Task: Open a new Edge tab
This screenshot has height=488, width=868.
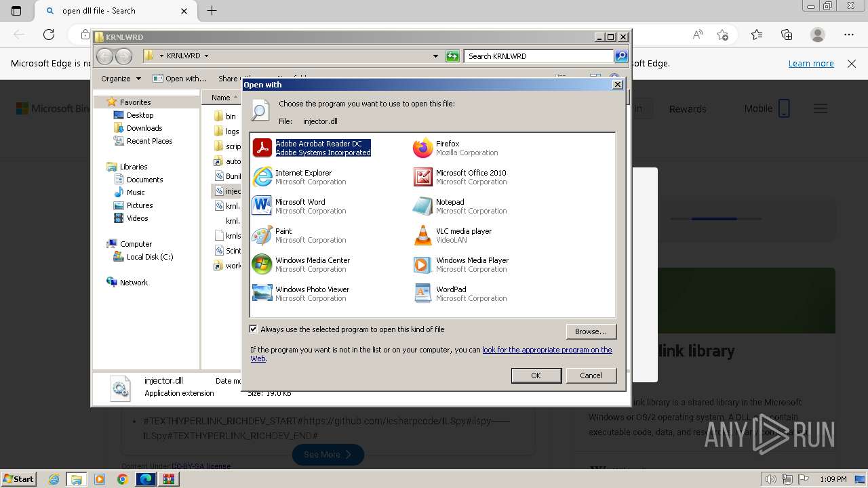Action: pos(212,11)
